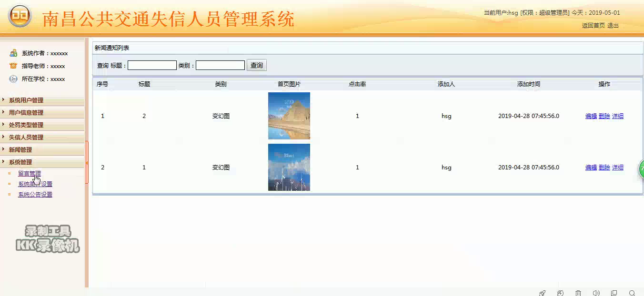
Task: Expand the 失信人员管理 menu
Action: [x=42, y=137]
